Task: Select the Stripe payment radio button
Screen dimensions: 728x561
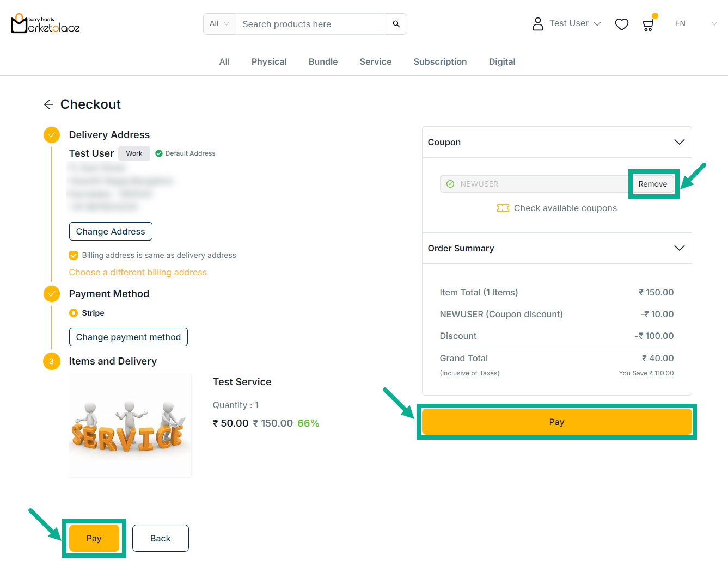Action: click(74, 313)
